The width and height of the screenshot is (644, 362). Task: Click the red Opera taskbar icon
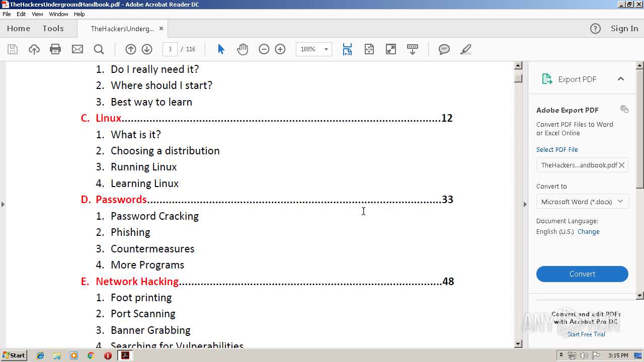pyautogui.click(x=108, y=355)
